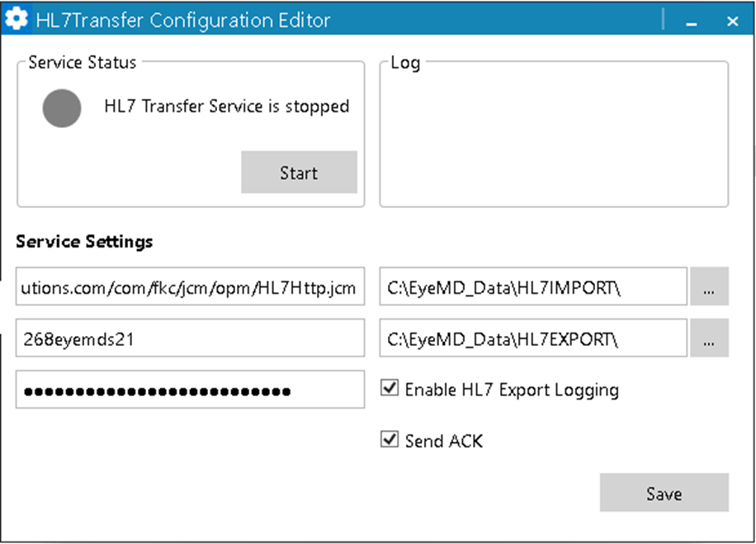Enable HL7 Export Logging checkbox toggle

(390, 388)
